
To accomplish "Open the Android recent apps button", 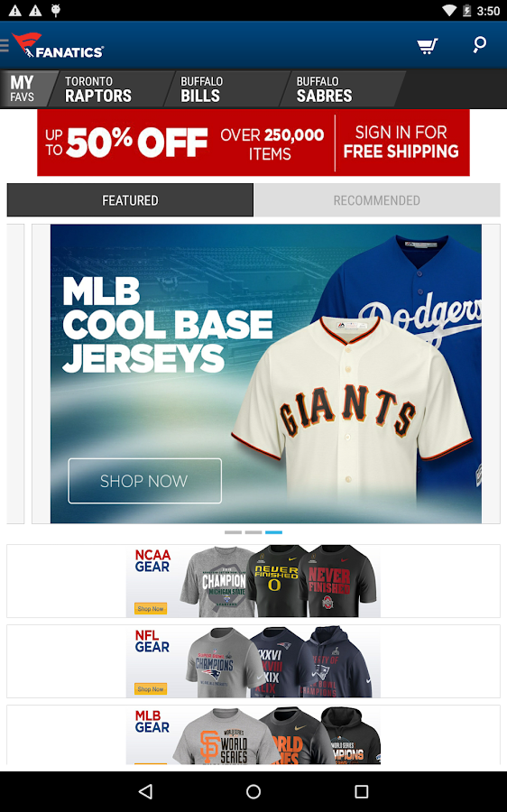I will (361, 790).
